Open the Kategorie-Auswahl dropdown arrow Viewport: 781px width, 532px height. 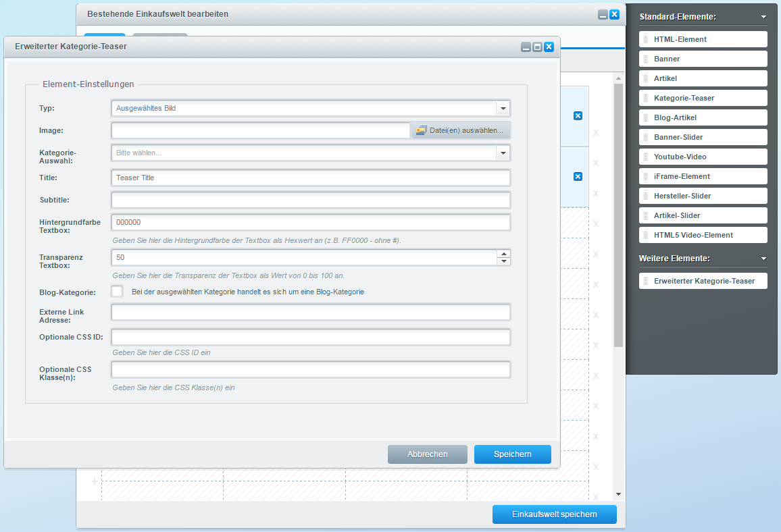pyautogui.click(x=503, y=153)
